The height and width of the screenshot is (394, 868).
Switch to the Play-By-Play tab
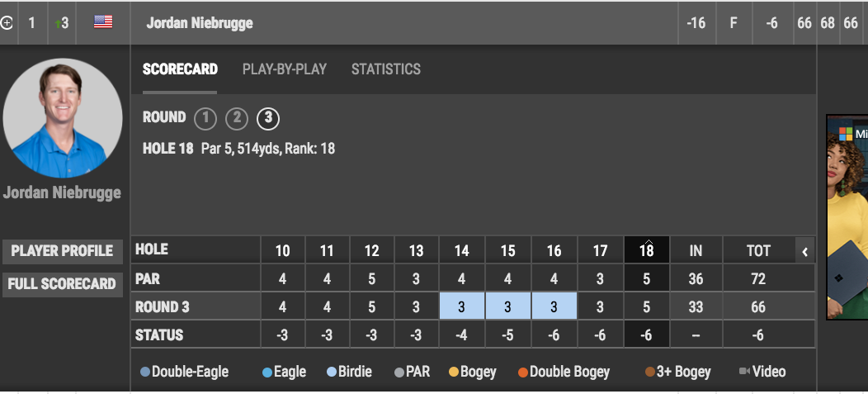tap(285, 69)
